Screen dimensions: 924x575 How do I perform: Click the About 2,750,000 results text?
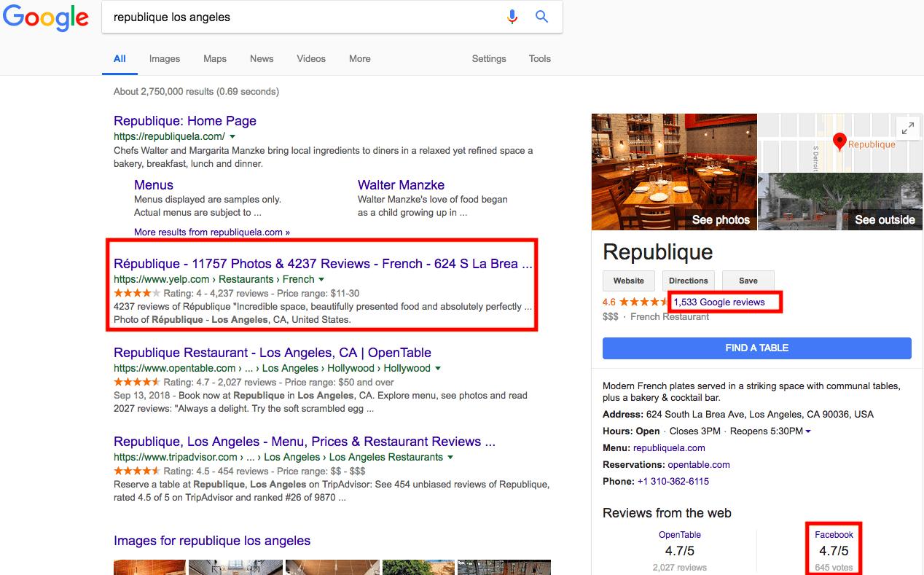coord(196,92)
